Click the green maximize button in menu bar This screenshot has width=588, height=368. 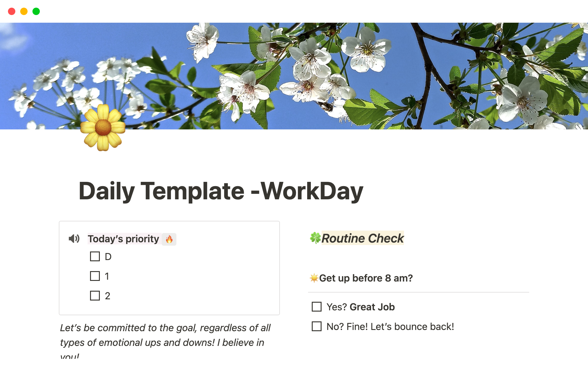tap(37, 11)
